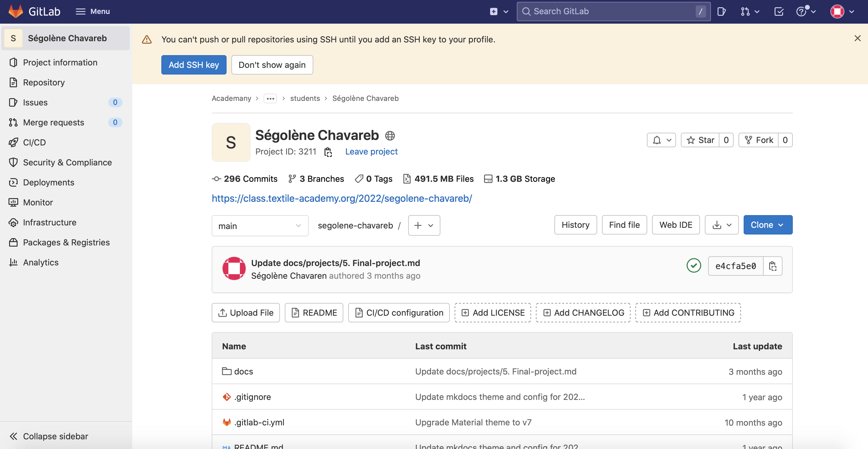Click the star count 0
Image resolution: width=868 pixels, height=449 pixels.
click(726, 140)
